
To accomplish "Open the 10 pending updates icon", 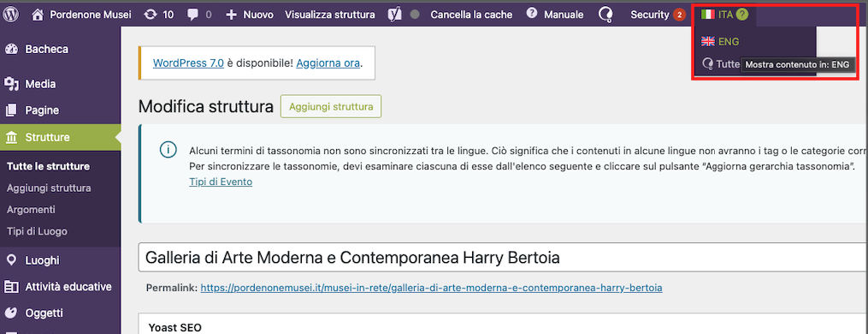I will tap(150, 15).
